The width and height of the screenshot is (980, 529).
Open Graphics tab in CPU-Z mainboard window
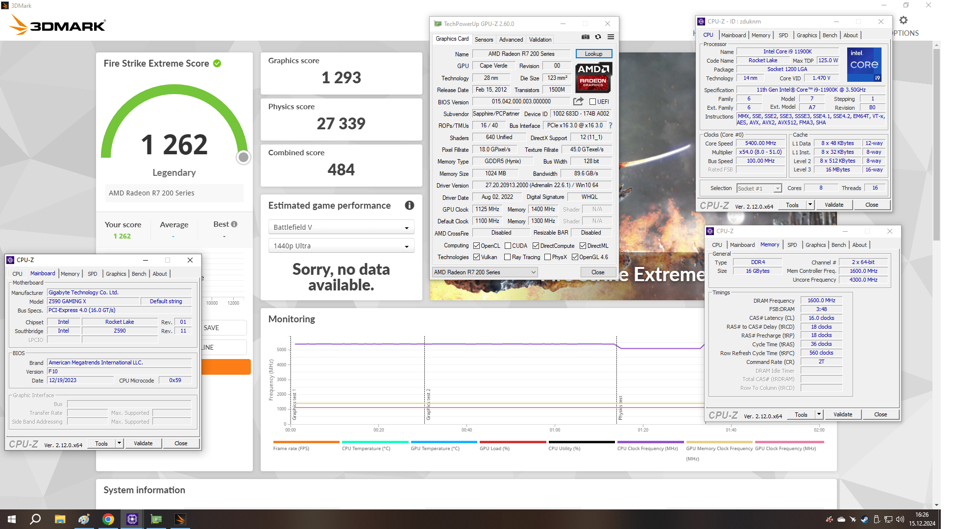point(116,274)
